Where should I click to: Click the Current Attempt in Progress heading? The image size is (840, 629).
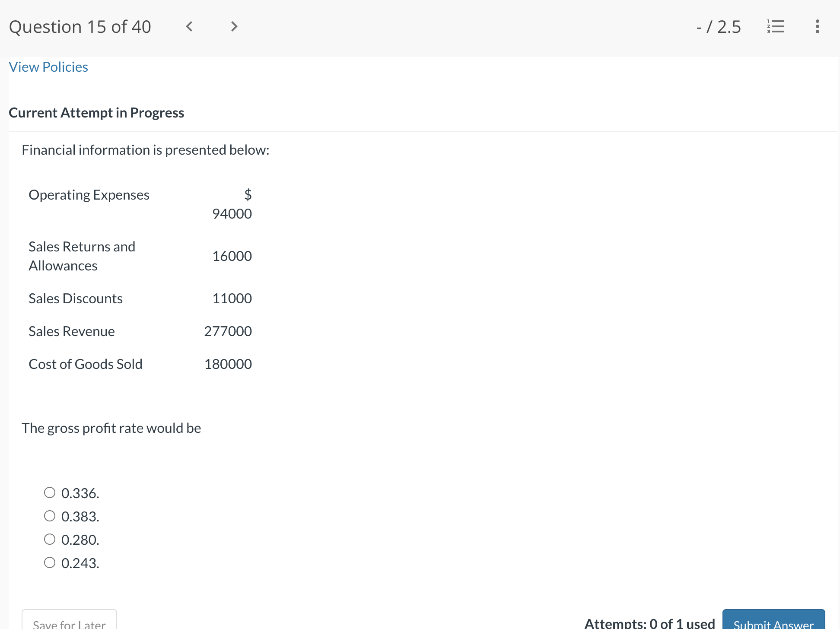[x=96, y=112]
